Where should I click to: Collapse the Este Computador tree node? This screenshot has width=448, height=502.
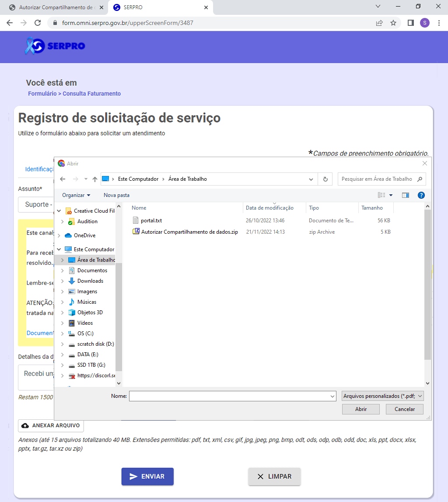click(59, 249)
